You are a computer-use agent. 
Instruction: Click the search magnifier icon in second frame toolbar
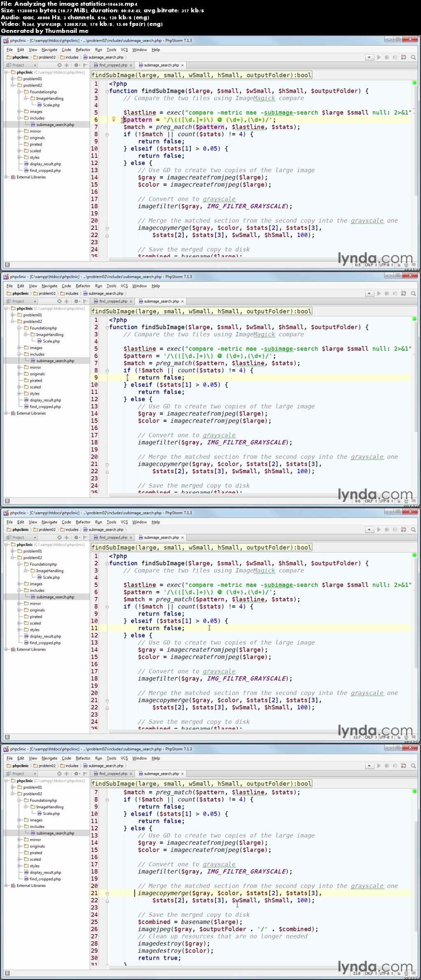(413, 294)
